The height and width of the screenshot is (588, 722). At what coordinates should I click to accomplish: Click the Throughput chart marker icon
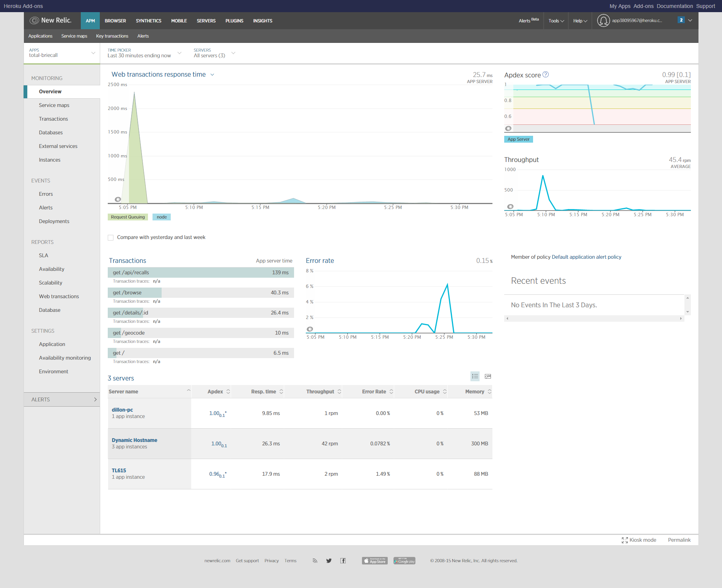pyautogui.click(x=510, y=206)
